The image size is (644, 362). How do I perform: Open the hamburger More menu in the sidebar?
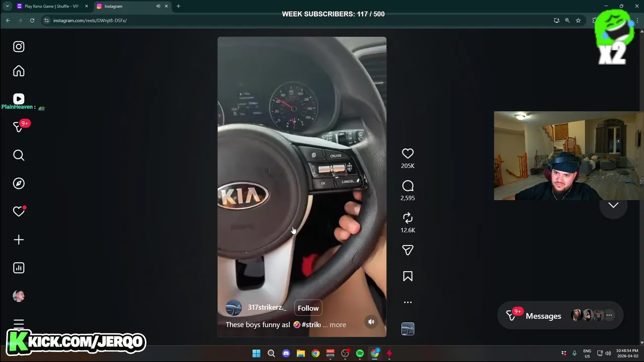pos(19,324)
